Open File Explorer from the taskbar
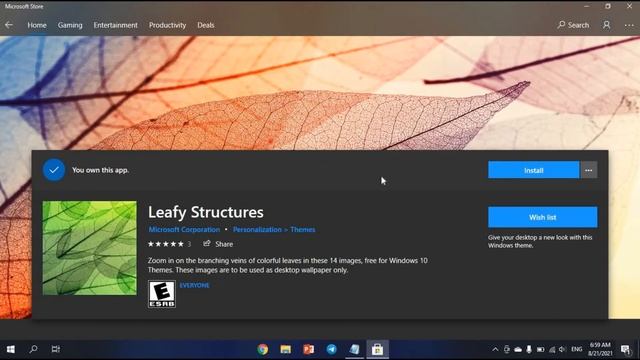The width and height of the screenshot is (640, 360). (286, 349)
